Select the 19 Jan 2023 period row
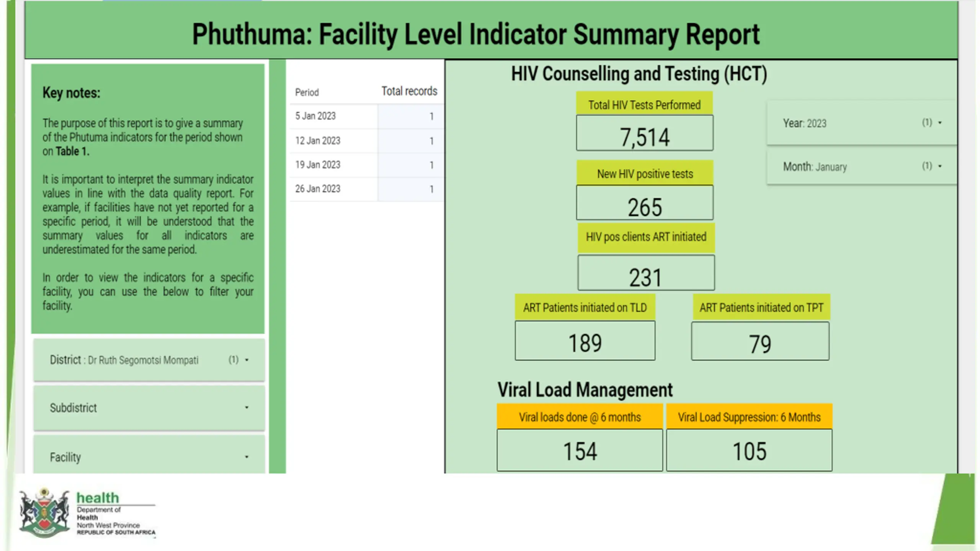The image size is (980, 551). 366,165
